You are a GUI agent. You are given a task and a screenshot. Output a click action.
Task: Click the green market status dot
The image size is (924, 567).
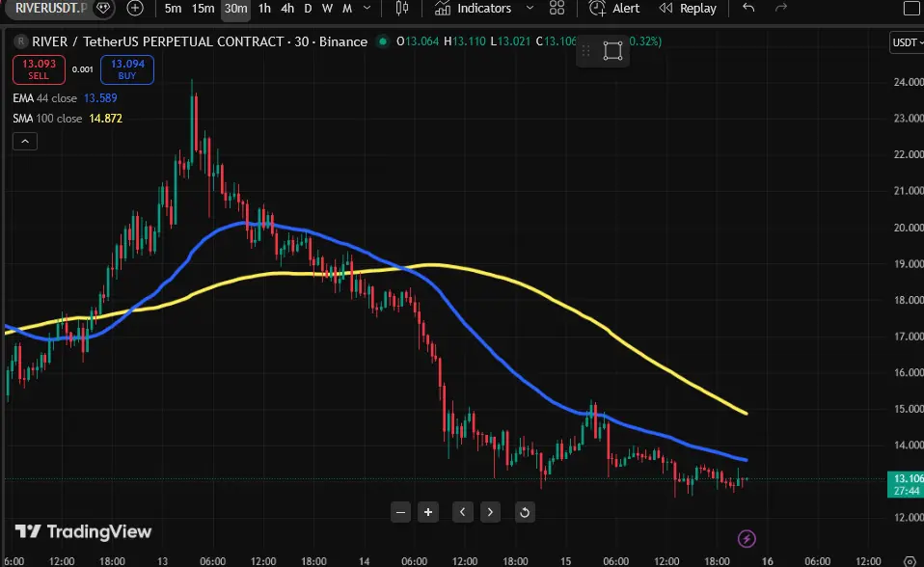click(383, 41)
